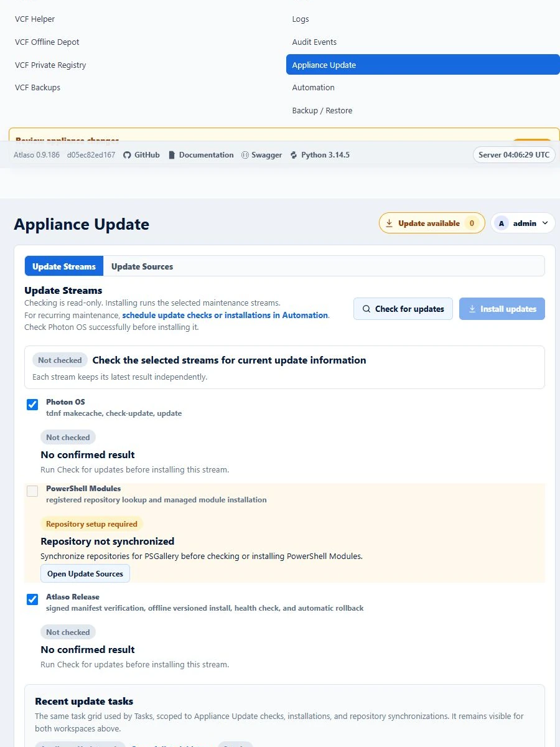Click the Install updates button
560x747 pixels.
[502, 309]
